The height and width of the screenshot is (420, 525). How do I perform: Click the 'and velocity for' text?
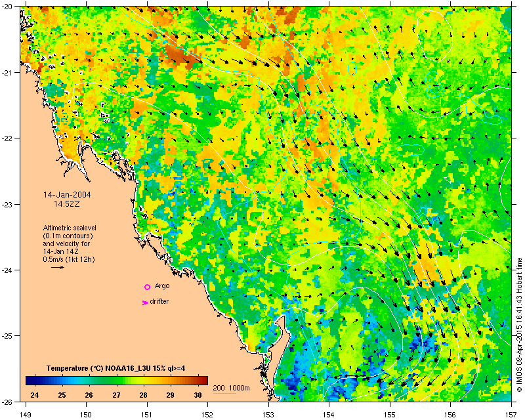pyautogui.click(x=66, y=243)
